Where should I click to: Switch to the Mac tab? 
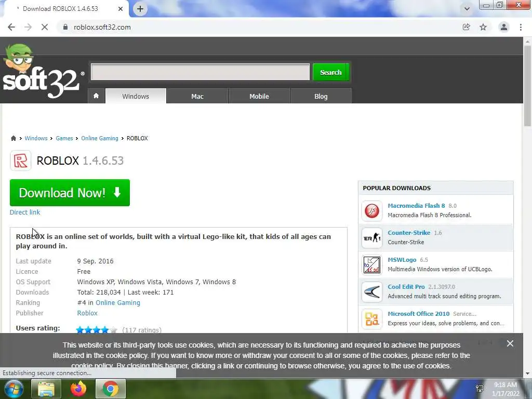coord(197,96)
